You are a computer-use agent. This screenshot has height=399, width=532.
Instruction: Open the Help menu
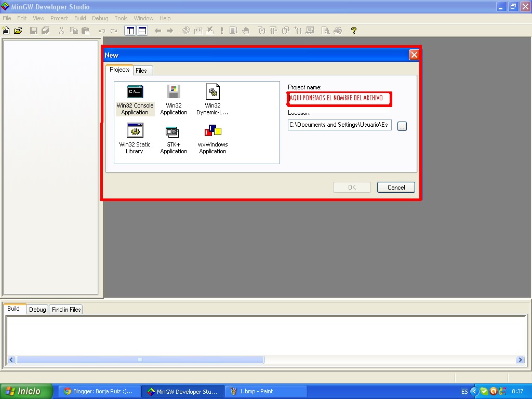coord(165,18)
